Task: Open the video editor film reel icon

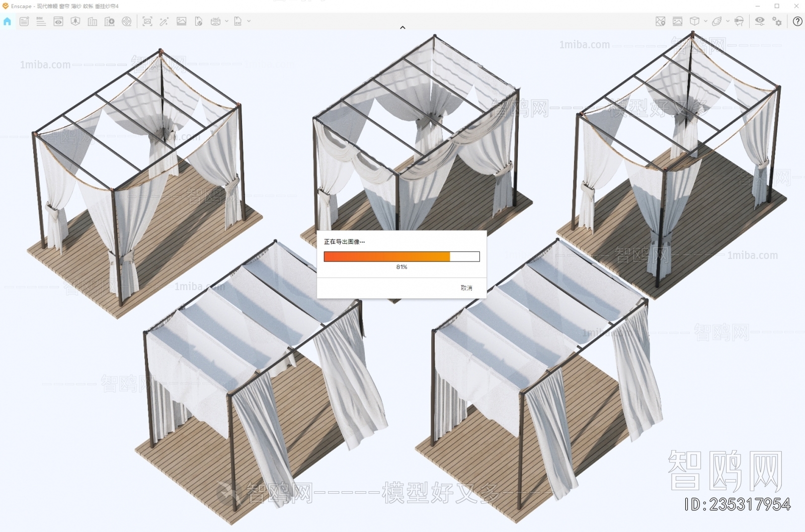Action: tap(127, 22)
